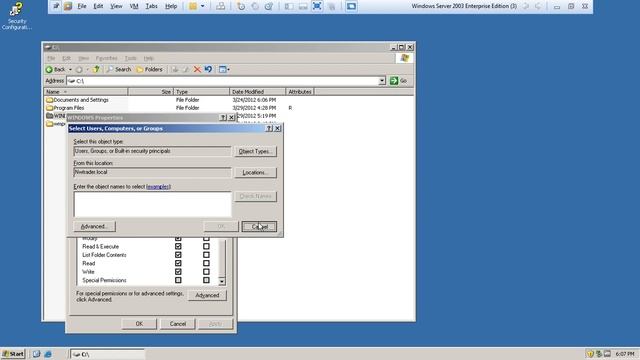The width and height of the screenshot is (640, 360).
Task: Click Advanced in WINDOWS Properties dialog
Action: pyautogui.click(x=207, y=296)
